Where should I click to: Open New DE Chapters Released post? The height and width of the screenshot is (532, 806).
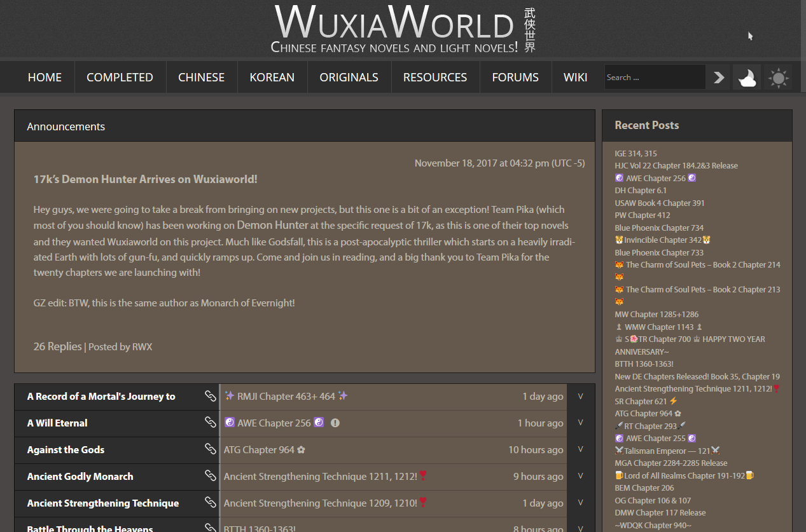(697, 376)
